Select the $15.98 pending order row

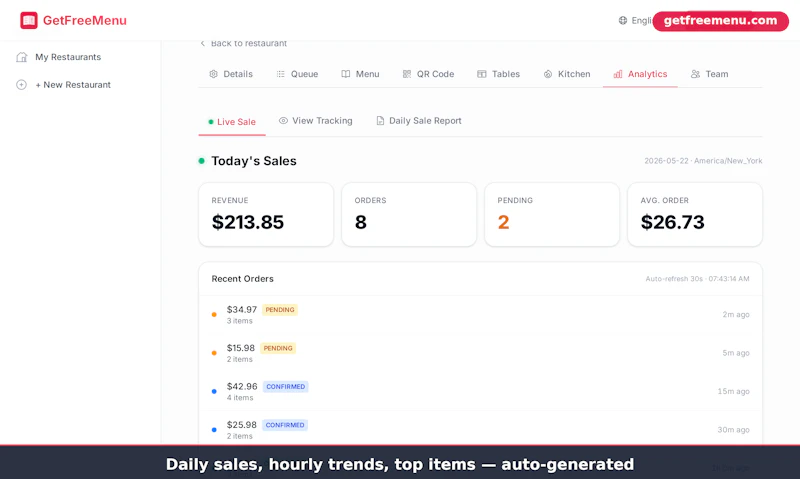(x=481, y=353)
